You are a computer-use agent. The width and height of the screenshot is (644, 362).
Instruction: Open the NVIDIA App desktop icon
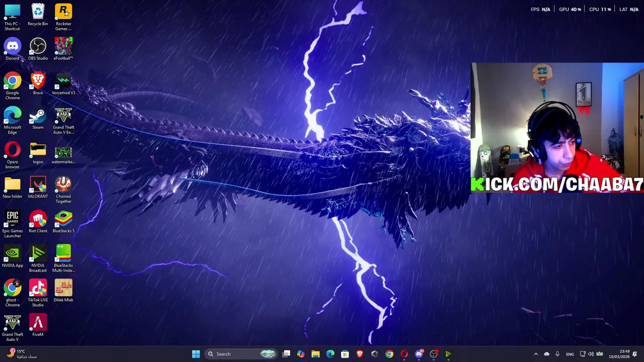[13, 257]
